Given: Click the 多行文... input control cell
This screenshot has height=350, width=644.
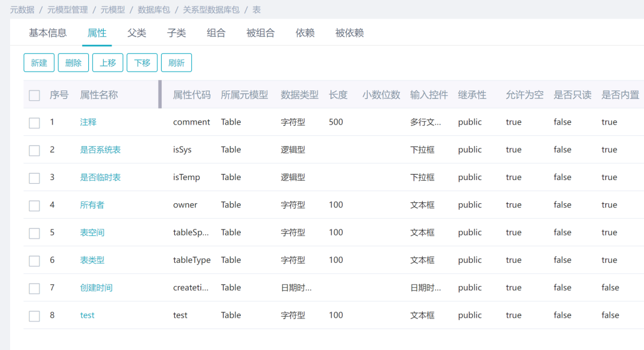Looking at the screenshot, I should tap(426, 122).
